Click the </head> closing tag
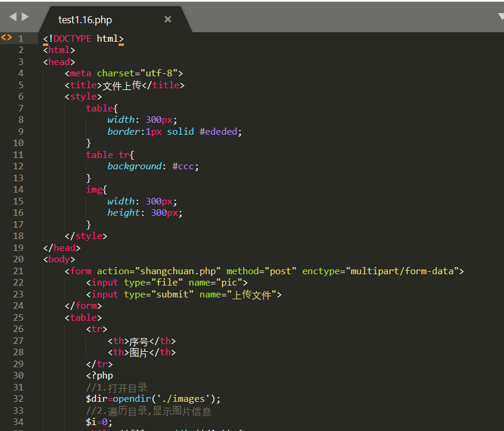This screenshot has height=431, width=504. [x=62, y=247]
